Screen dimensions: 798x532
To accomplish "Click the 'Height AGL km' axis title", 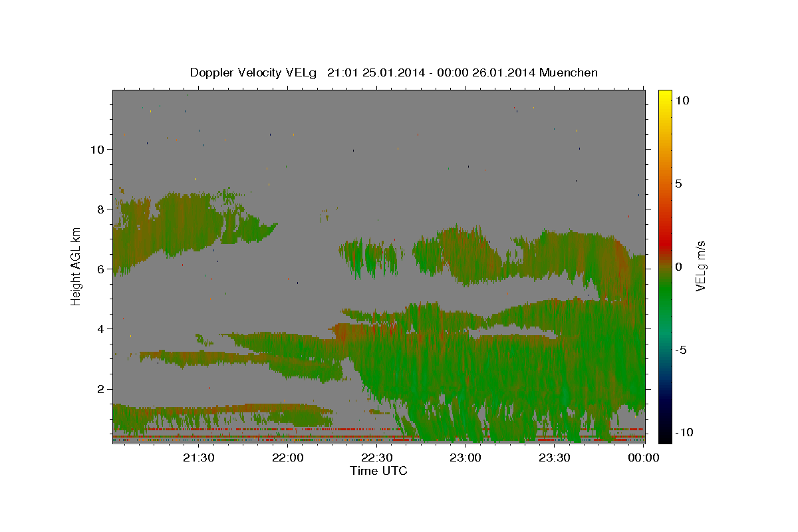I will (x=76, y=266).
